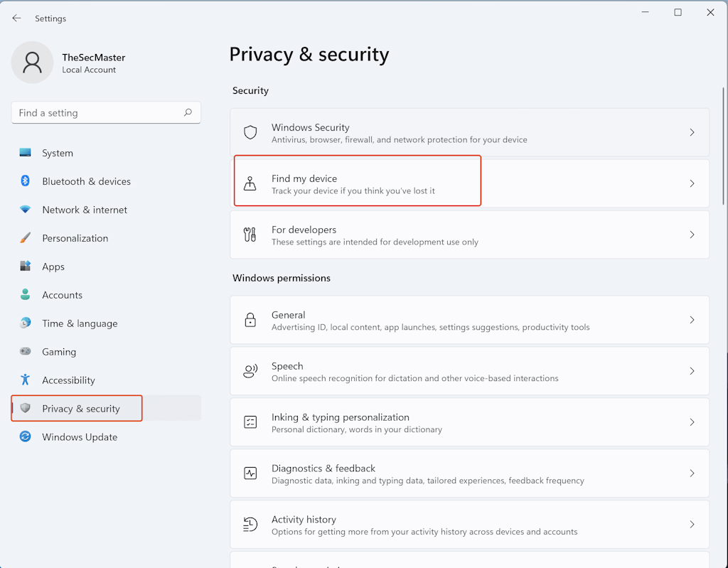The image size is (728, 568).
Task: Click the For developers tools icon
Action: coord(250,235)
